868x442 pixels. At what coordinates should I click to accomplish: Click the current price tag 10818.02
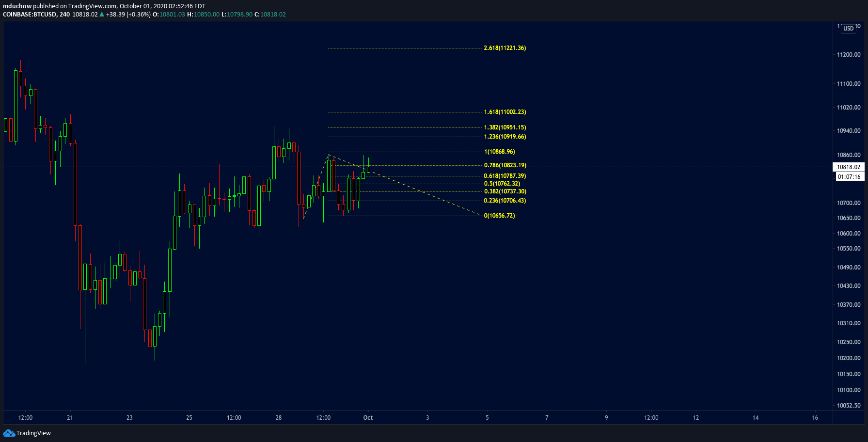(x=849, y=167)
